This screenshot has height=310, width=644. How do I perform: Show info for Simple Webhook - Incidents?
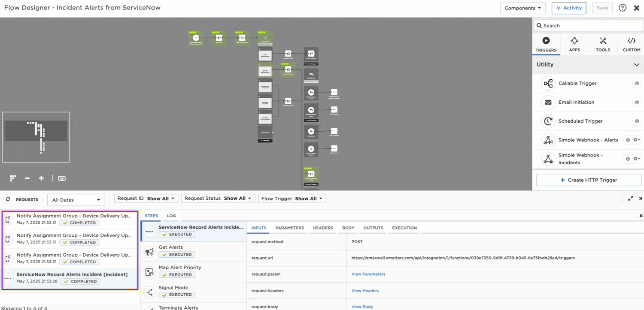[628, 159]
